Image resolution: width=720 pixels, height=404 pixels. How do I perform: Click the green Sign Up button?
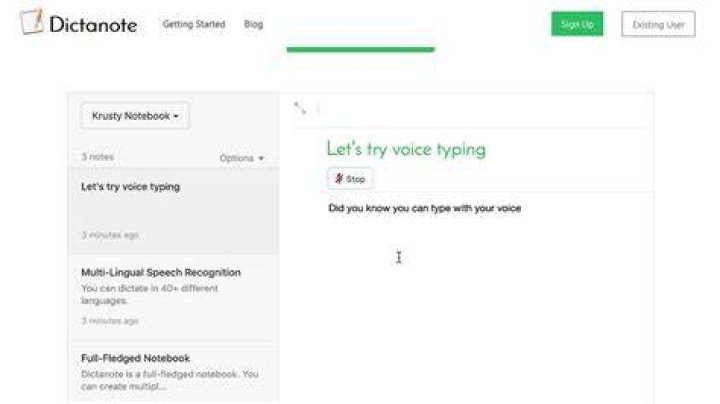[x=577, y=24]
